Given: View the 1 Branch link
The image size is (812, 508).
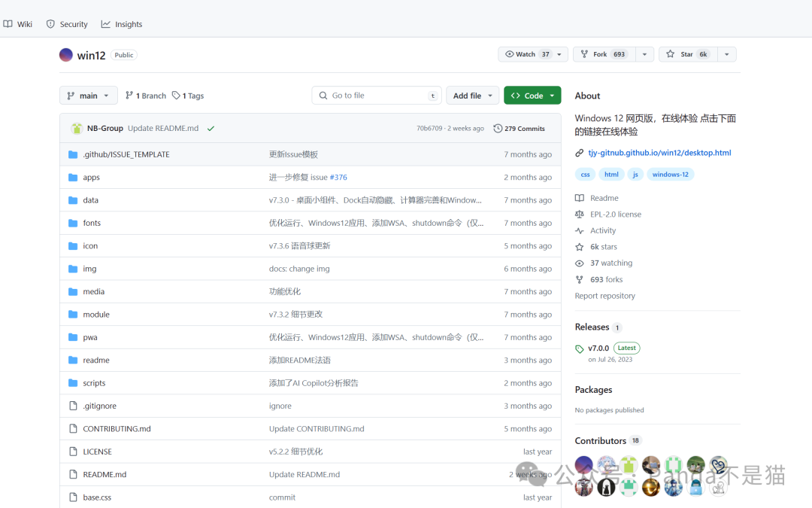Looking at the screenshot, I should click(146, 96).
